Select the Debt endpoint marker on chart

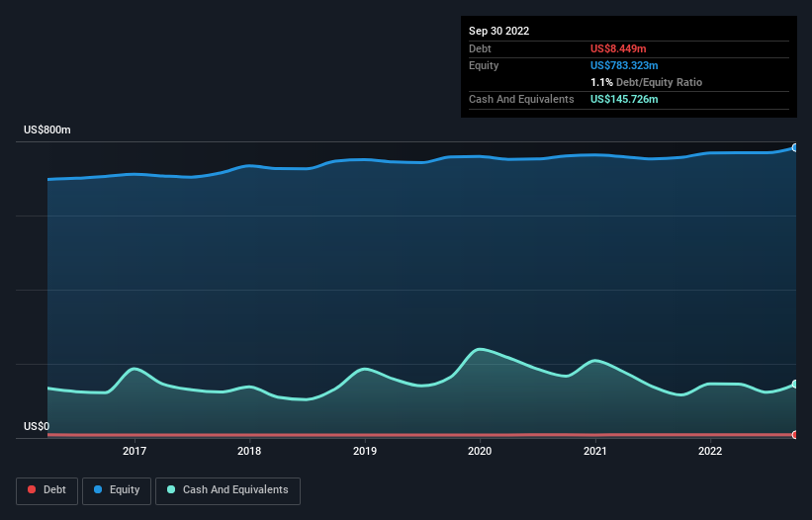tap(795, 435)
